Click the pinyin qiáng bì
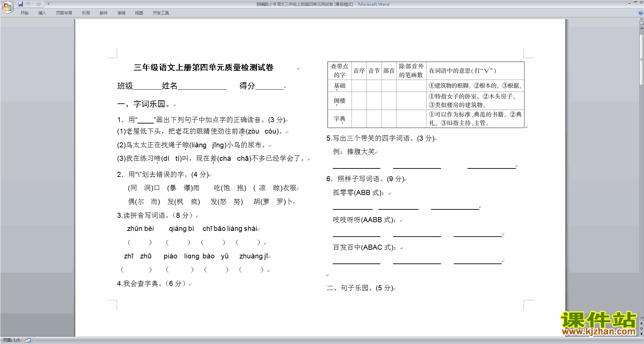This screenshot has width=644, height=344. click(181, 229)
